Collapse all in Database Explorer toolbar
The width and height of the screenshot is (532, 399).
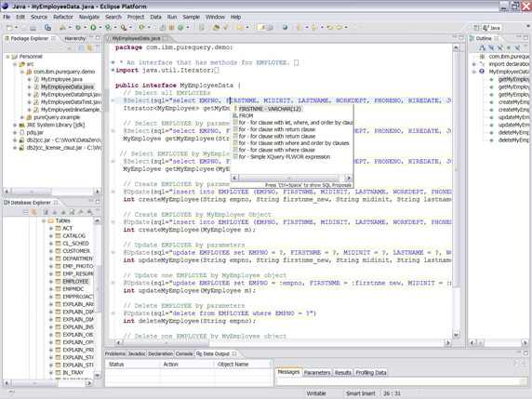(25, 212)
